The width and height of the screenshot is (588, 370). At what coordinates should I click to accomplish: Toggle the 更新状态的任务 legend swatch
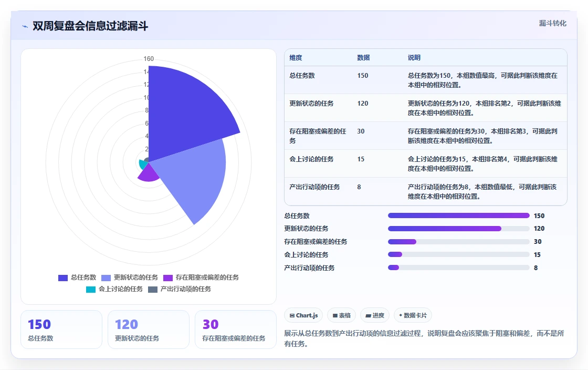(106, 277)
